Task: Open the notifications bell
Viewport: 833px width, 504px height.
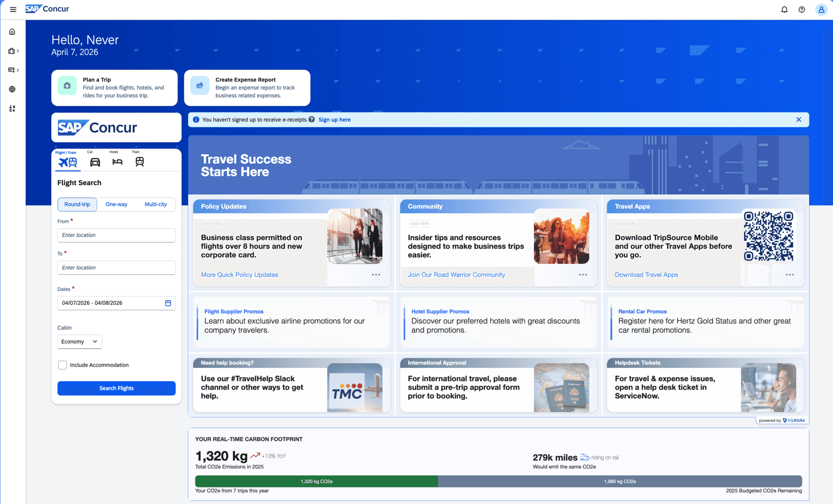Action: 784,9
